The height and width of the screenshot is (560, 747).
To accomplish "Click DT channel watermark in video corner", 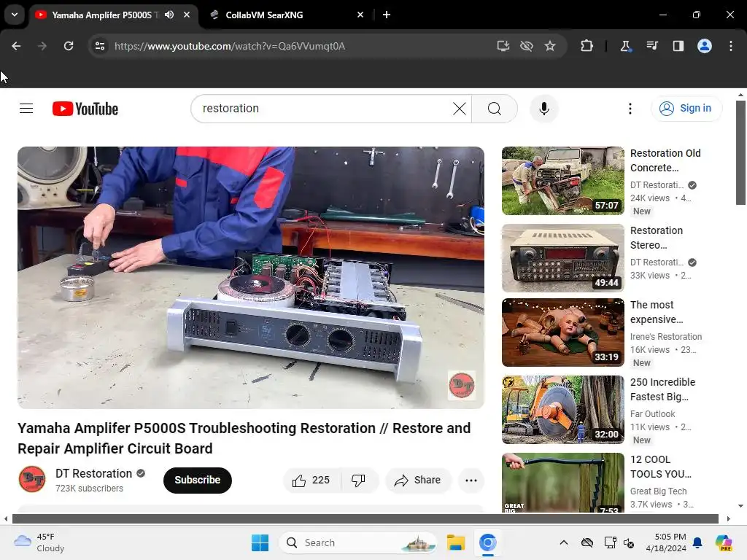I will point(461,385).
